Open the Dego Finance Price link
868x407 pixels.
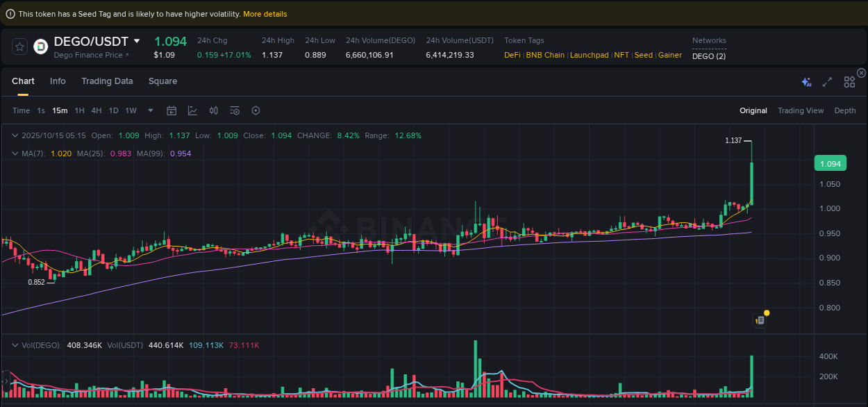[x=90, y=55]
